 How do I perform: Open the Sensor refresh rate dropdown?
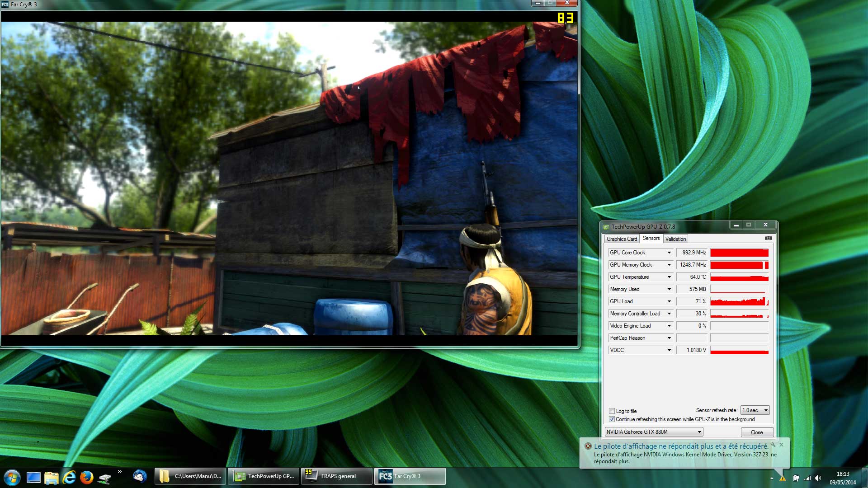(755, 410)
